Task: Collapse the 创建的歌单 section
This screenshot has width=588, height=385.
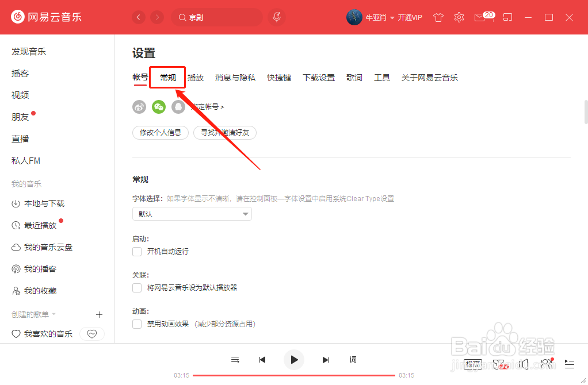Action: (x=54, y=314)
